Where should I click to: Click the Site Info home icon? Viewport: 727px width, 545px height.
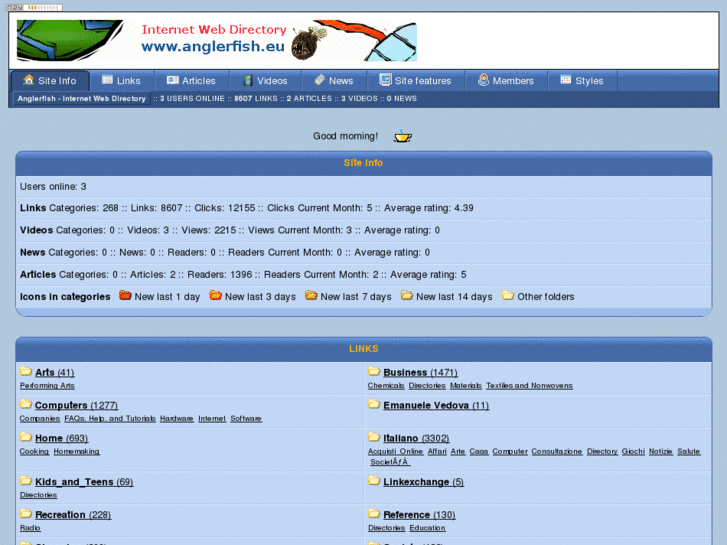pyautogui.click(x=29, y=80)
